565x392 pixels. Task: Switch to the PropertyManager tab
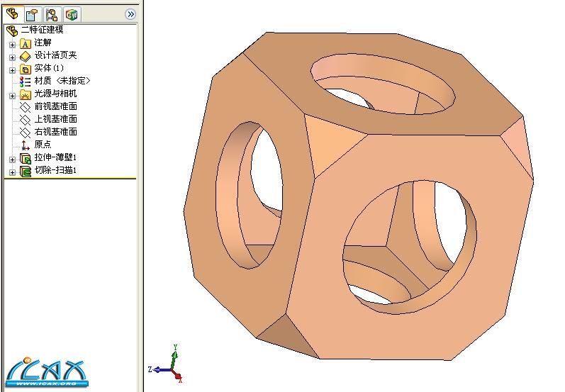(32, 15)
